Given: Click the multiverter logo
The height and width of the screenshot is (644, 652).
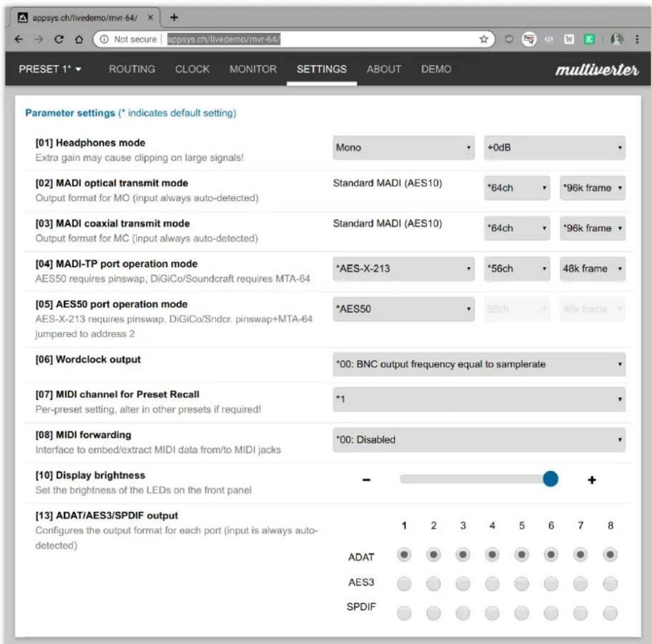Looking at the screenshot, I should point(597,70).
